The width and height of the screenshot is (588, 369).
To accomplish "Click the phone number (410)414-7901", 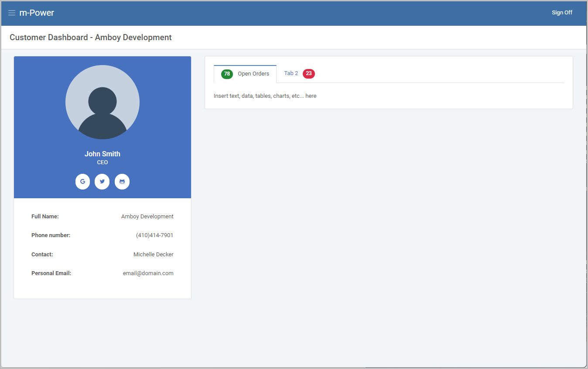I will [155, 235].
